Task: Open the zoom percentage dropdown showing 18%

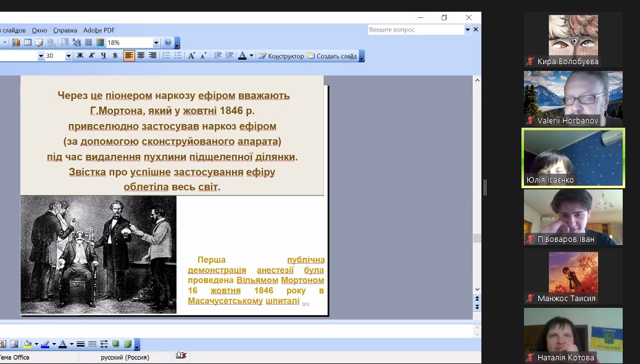Action: point(156,43)
